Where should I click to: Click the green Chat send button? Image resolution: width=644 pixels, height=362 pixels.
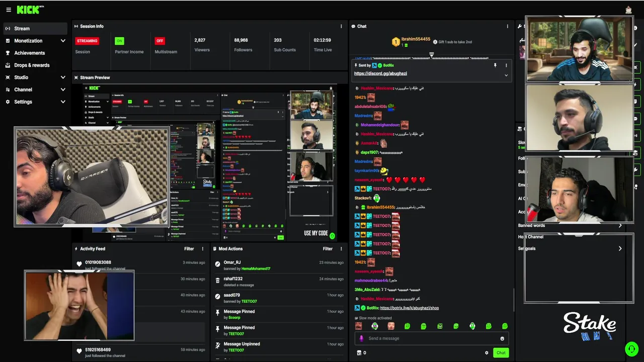click(x=501, y=352)
